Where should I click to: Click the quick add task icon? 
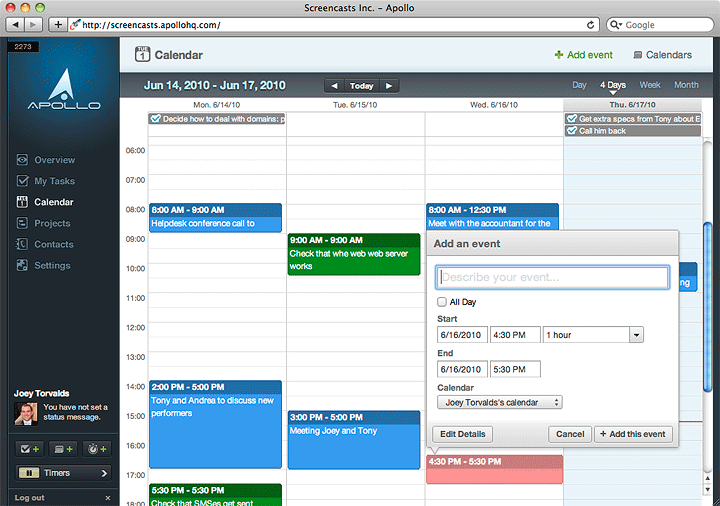pyautogui.click(x=29, y=449)
